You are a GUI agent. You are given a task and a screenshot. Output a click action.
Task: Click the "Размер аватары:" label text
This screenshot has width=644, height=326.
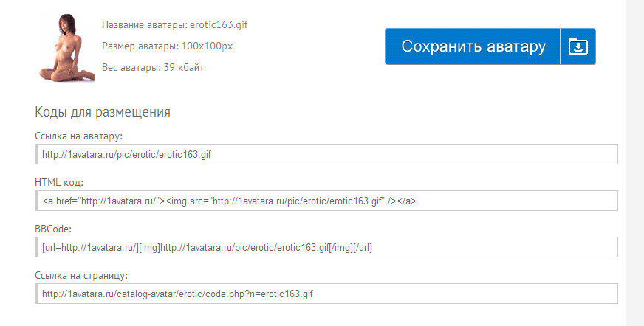[x=139, y=46]
